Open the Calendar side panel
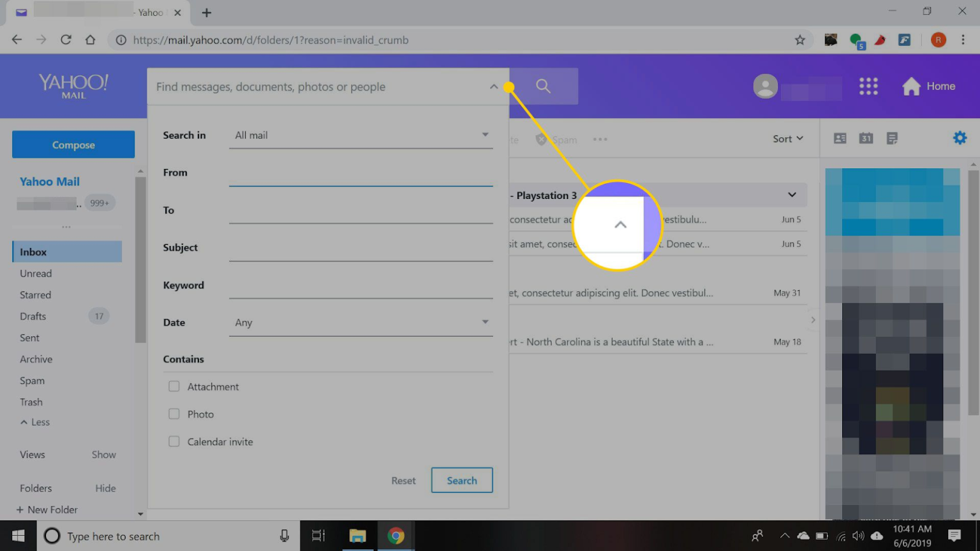The height and width of the screenshot is (551, 980). click(x=866, y=138)
